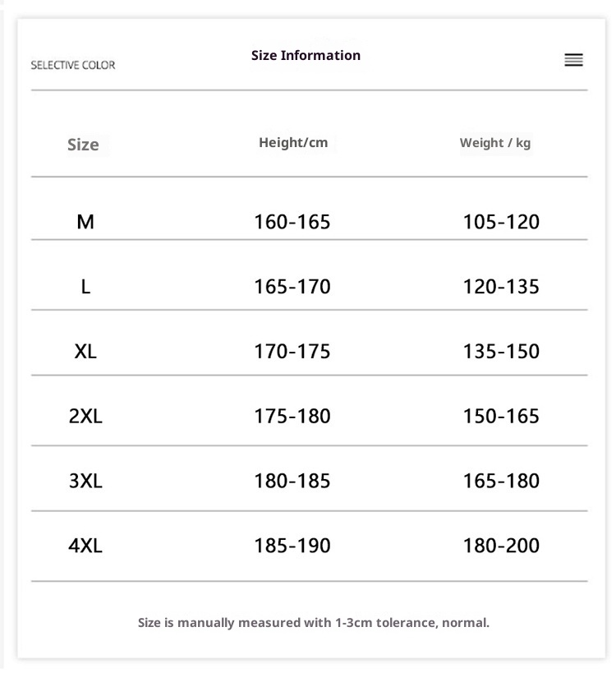Image resolution: width=616 pixels, height=687 pixels.
Task: Select the Size Information heading
Action: coord(306,55)
